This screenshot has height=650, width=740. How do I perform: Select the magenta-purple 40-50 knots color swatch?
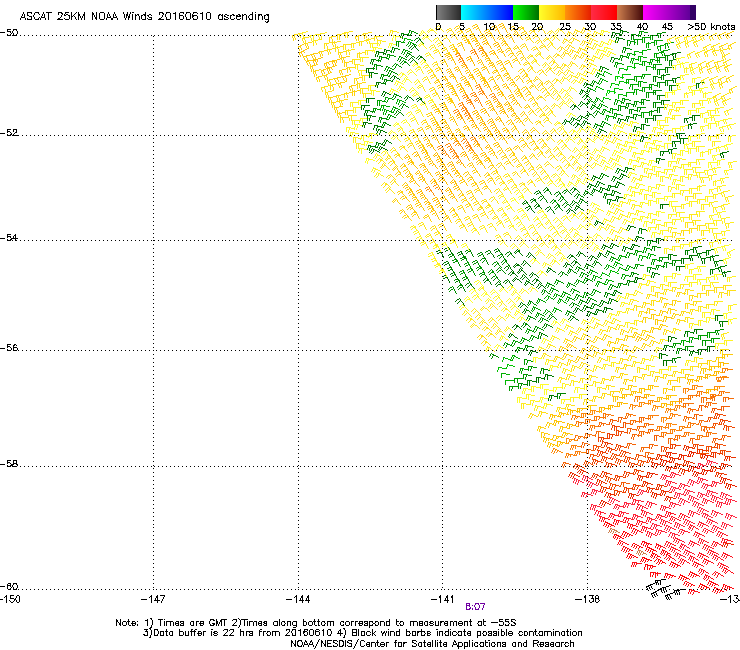[x=669, y=12]
